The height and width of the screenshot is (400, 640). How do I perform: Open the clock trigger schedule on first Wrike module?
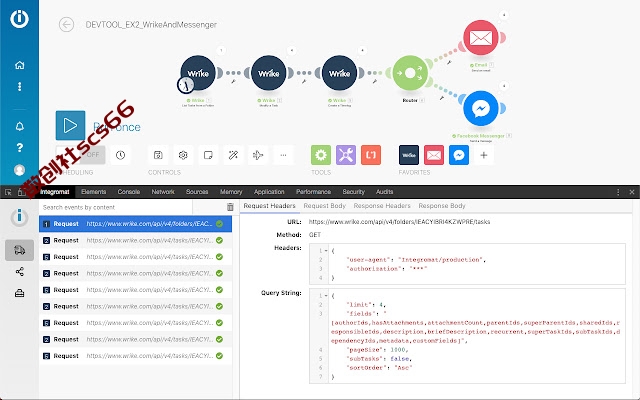(x=185, y=85)
